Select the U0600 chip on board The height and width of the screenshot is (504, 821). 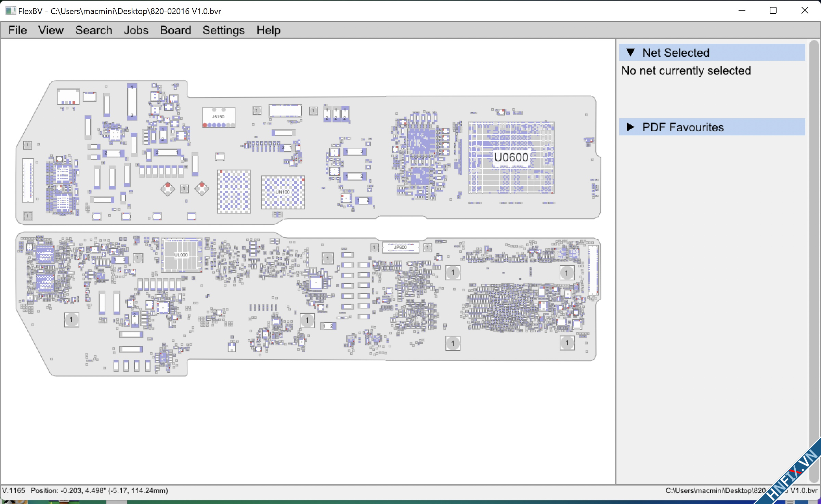click(511, 157)
